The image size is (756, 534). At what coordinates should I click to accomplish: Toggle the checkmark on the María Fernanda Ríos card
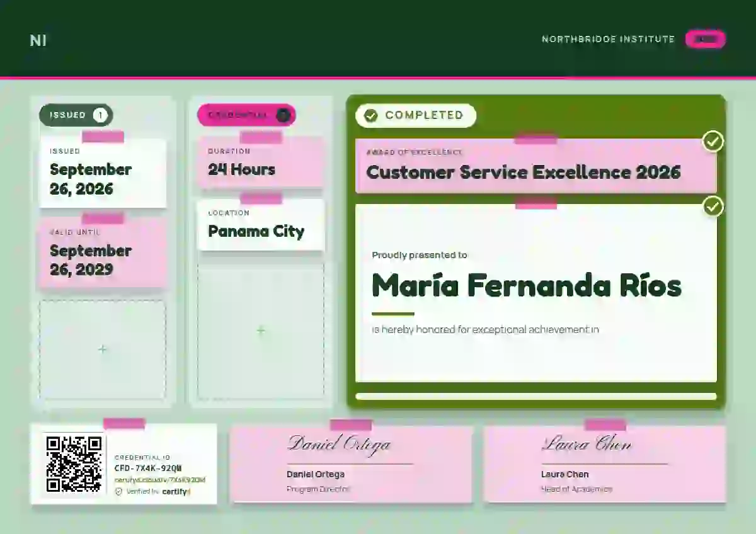(x=713, y=207)
